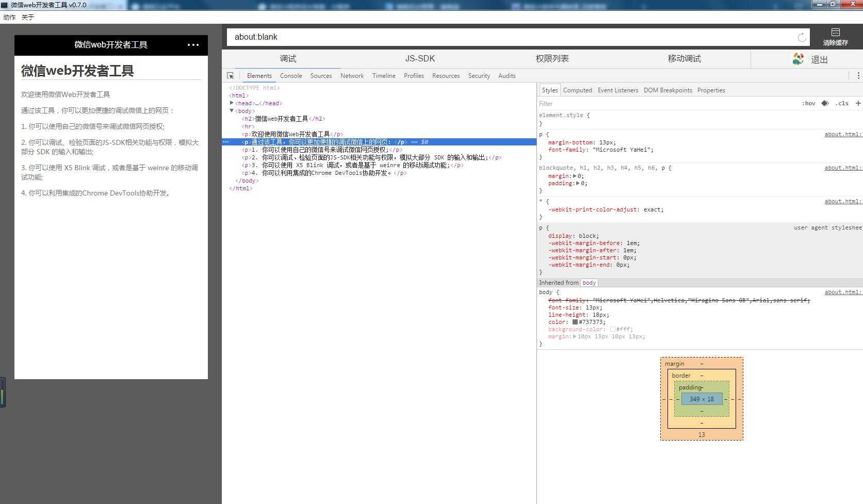Expand the margin shorthand in blockquote rule
The height and width of the screenshot is (504, 863).
[575, 176]
